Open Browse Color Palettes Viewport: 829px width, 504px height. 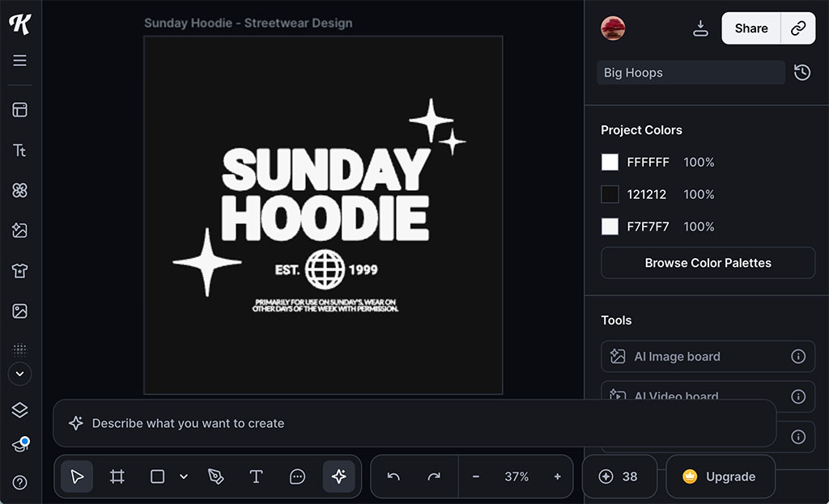(707, 263)
